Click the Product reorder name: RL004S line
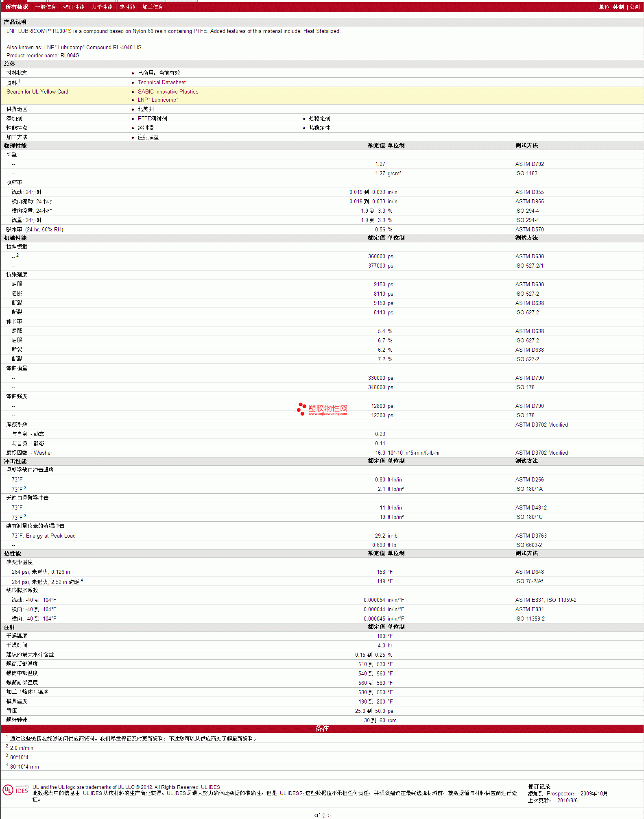The width and height of the screenshot is (644, 819). pyautogui.click(x=43, y=55)
